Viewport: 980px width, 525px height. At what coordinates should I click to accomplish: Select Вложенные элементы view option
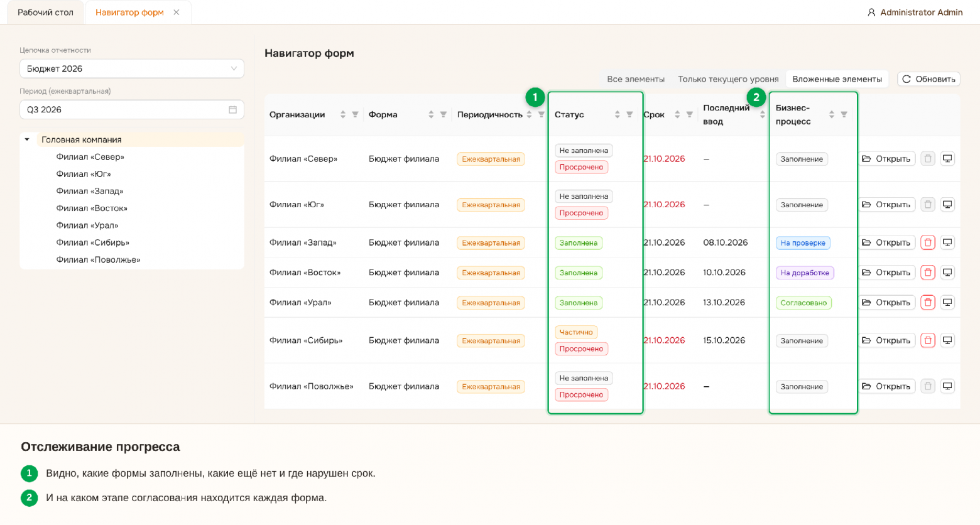click(x=837, y=79)
